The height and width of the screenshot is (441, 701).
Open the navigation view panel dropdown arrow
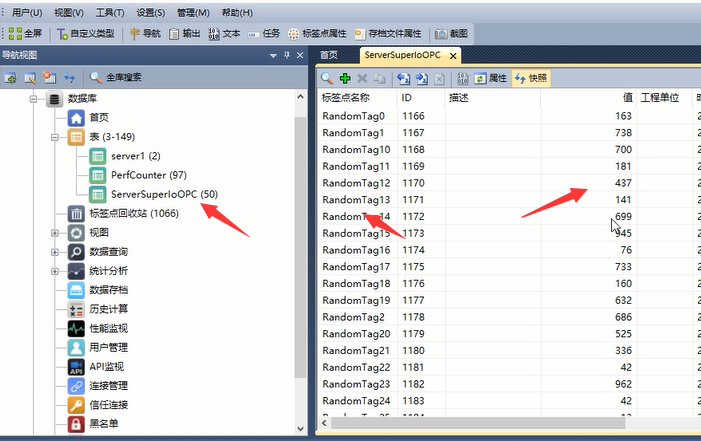273,55
